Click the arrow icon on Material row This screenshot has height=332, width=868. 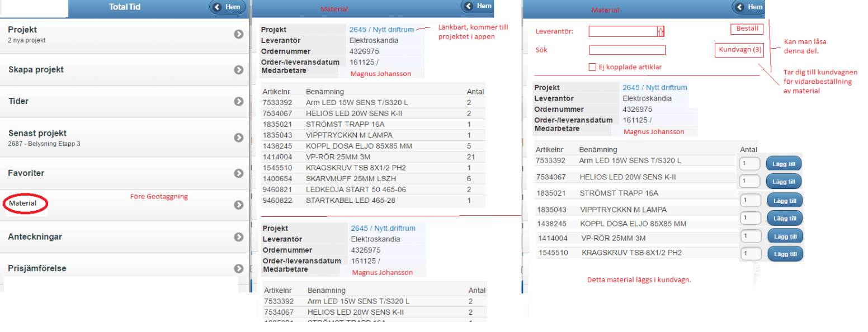(239, 205)
